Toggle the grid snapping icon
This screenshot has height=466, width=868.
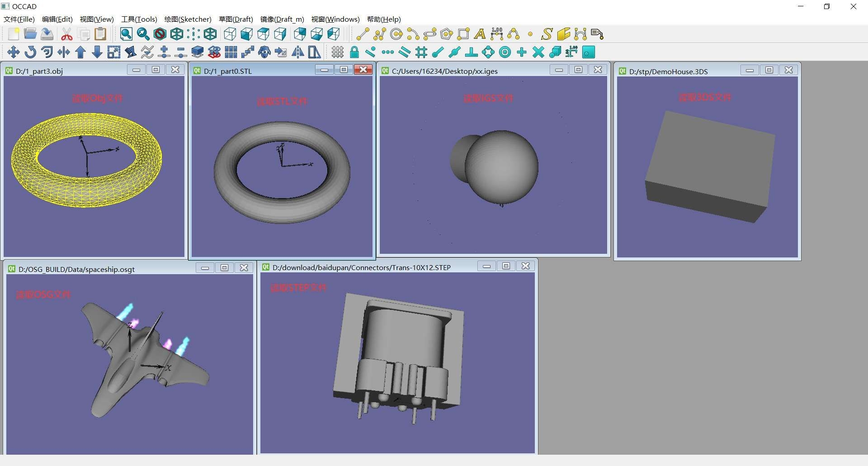pos(421,52)
